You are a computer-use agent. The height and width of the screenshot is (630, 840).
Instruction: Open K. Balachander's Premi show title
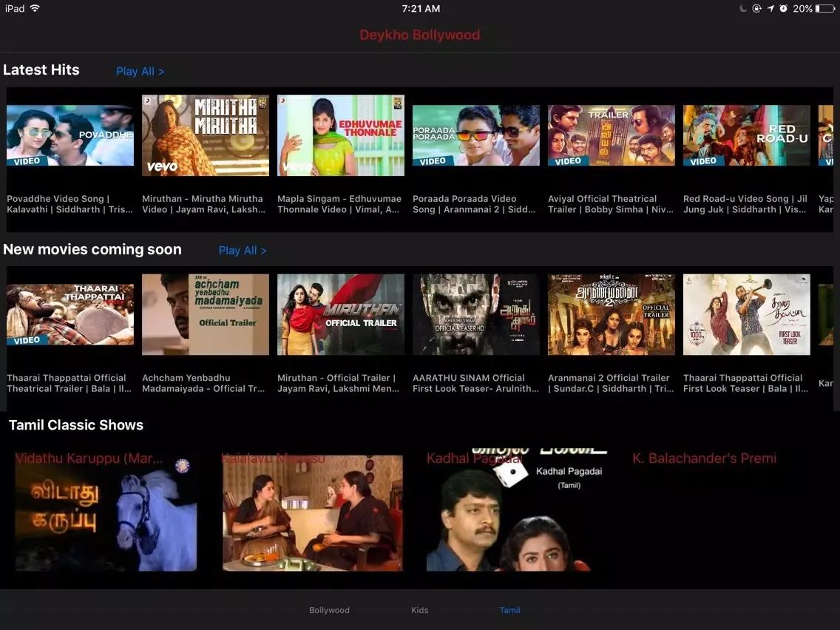pos(704,458)
